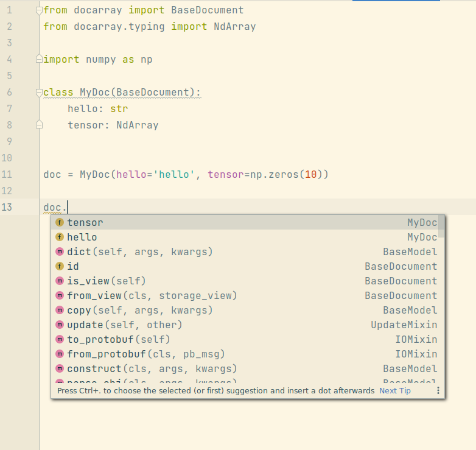Image resolution: width=476 pixels, height=450 pixels.
Task: Collapse the import block fold marker on line 1
Action: (x=39, y=10)
